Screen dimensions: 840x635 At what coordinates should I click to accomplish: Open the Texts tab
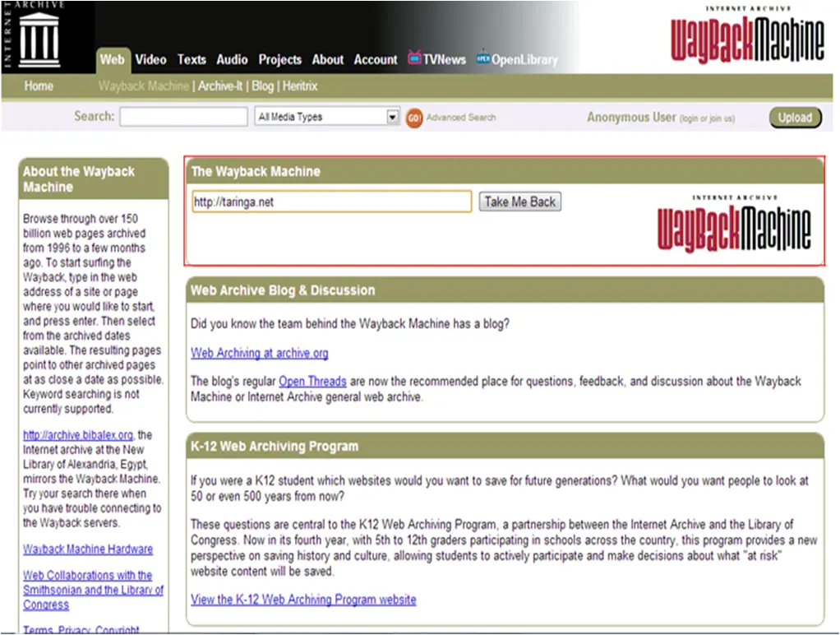(x=192, y=59)
